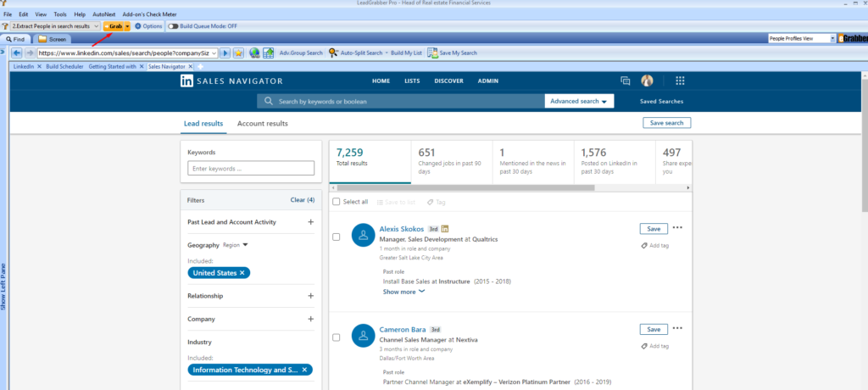Toggle Build Queue Mode switch
This screenshot has height=390, width=868.
click(173, 26)
